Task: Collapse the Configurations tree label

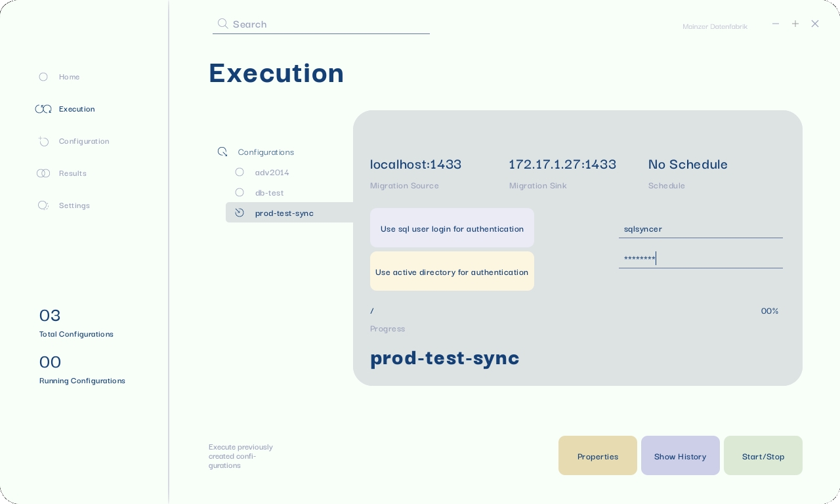Action: click(266, 152)
